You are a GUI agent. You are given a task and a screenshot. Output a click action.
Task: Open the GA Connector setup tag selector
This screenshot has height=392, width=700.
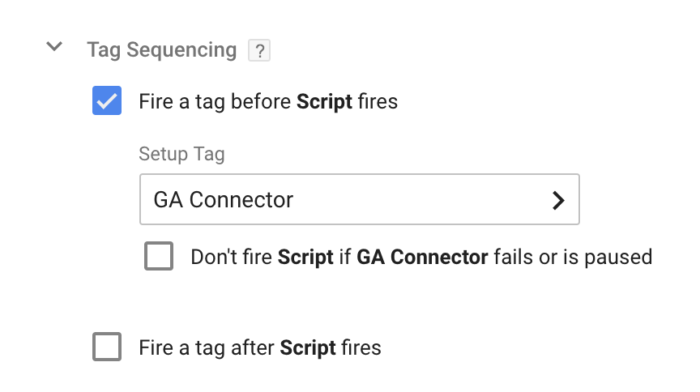click(359, 199)
